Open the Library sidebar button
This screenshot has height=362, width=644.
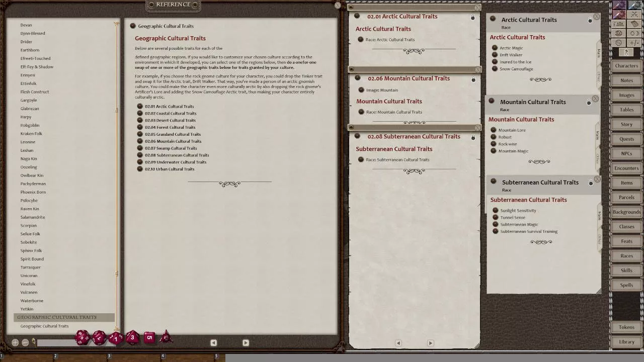pyautogui.click(x=626, y=342)
